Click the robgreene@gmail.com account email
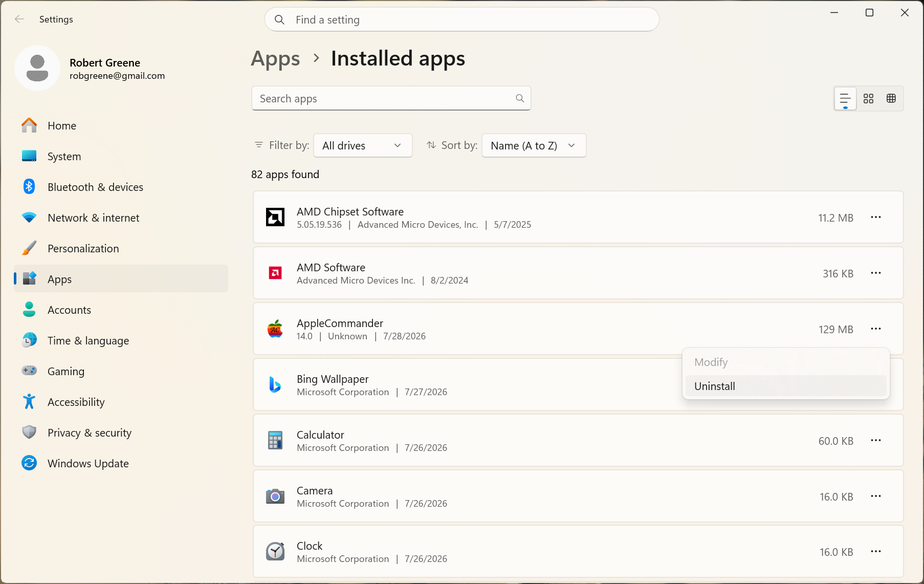This screenshot has height=584, width=924. click(117, 76)
